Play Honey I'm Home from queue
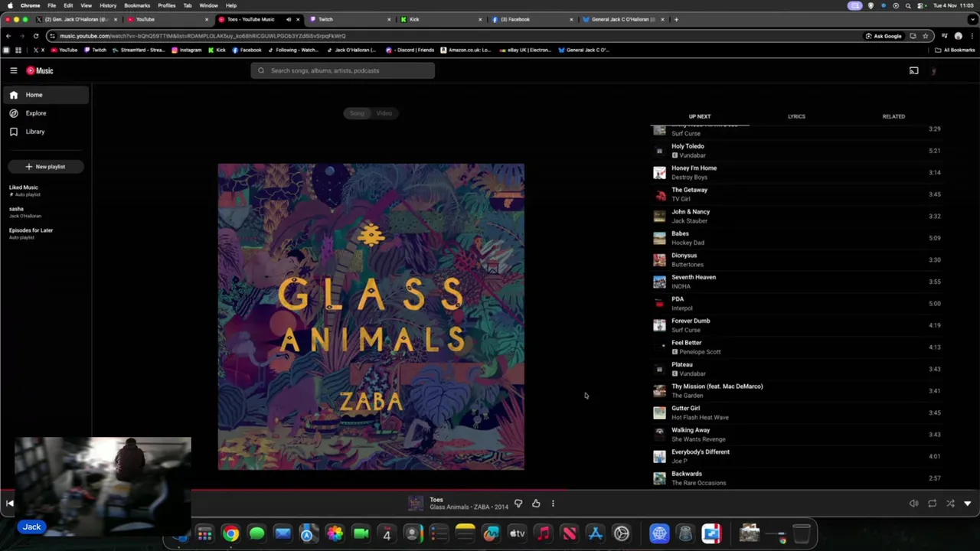 [x=796, y=172]
